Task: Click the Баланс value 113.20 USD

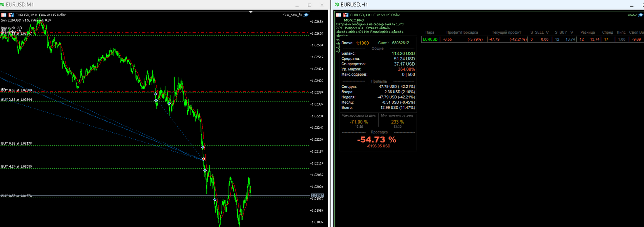Action: (403, 53)
